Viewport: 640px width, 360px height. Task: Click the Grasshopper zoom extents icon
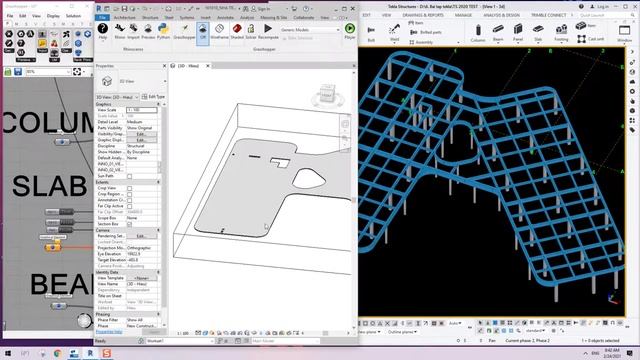pos(77,72)
